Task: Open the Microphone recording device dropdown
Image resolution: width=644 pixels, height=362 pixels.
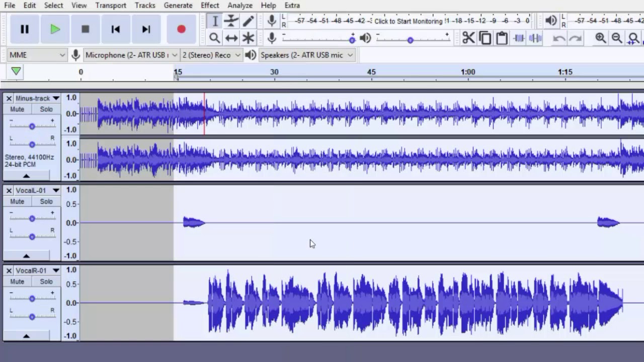Action: 131,55
